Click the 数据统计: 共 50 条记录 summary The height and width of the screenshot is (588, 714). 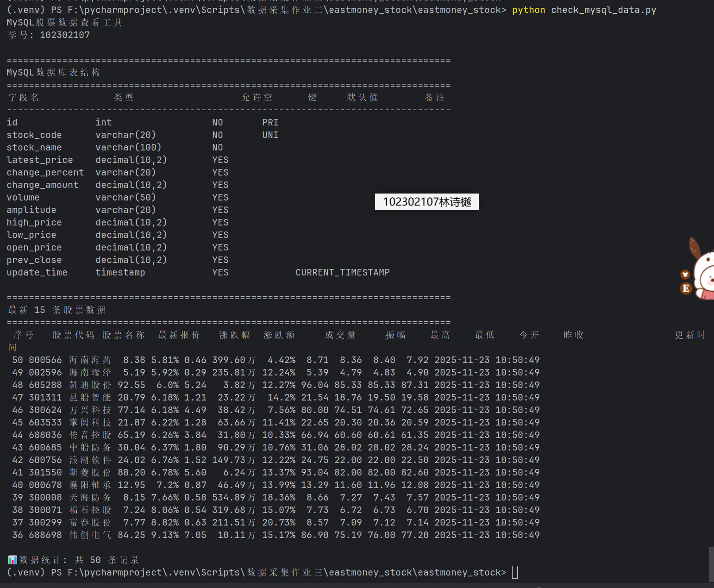pyautogui.click(x=79, y=560)
